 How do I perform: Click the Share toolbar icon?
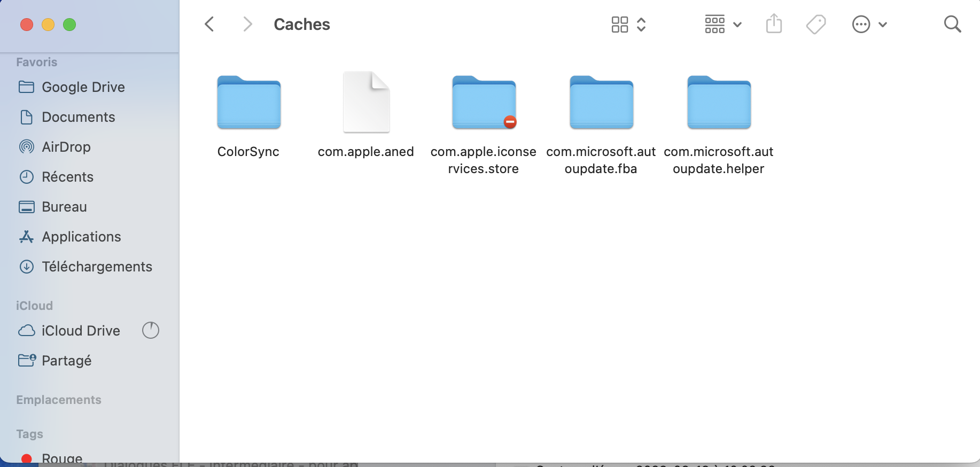[x=774, y=24]
